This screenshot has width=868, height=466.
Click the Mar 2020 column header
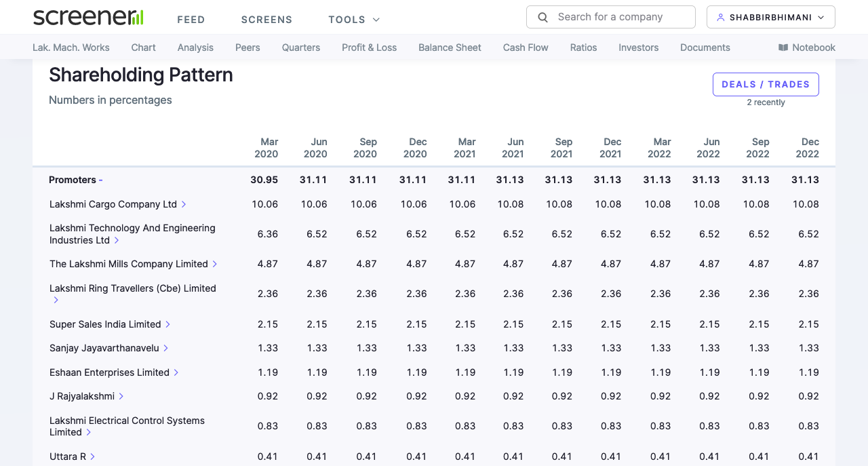(267, 148)
